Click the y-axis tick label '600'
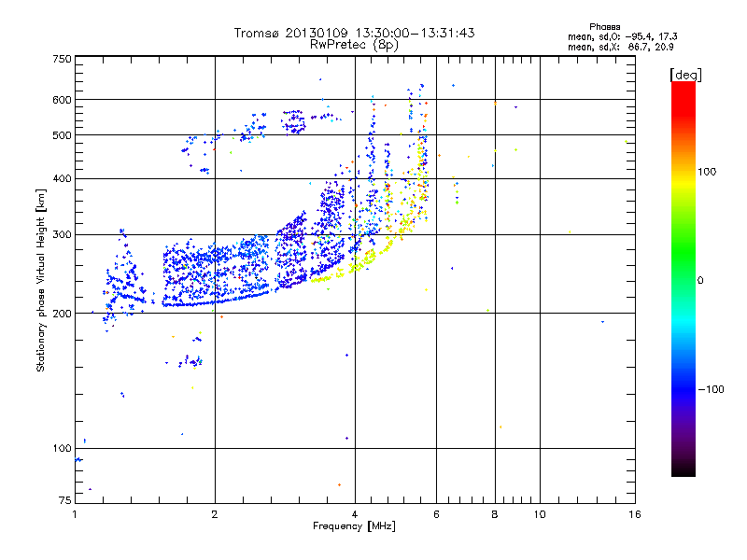The height and width of the screenshot is (560, 747). point(63,100)
